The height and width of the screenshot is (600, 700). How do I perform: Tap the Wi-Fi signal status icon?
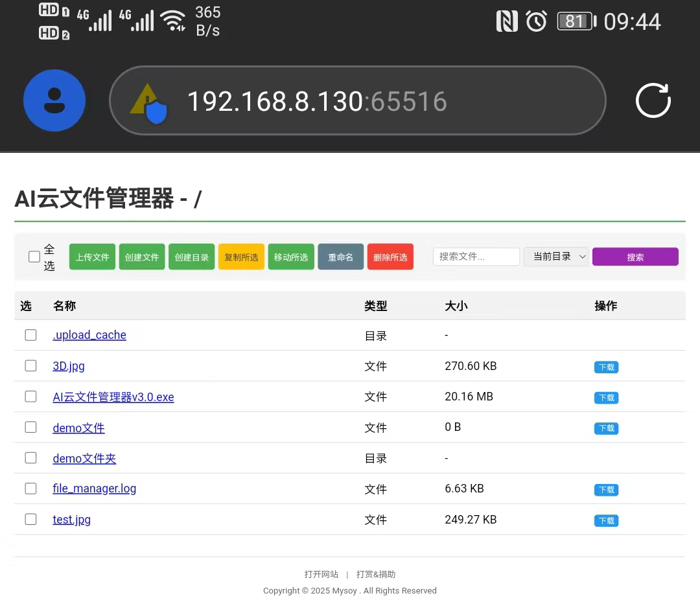point(173,21)
